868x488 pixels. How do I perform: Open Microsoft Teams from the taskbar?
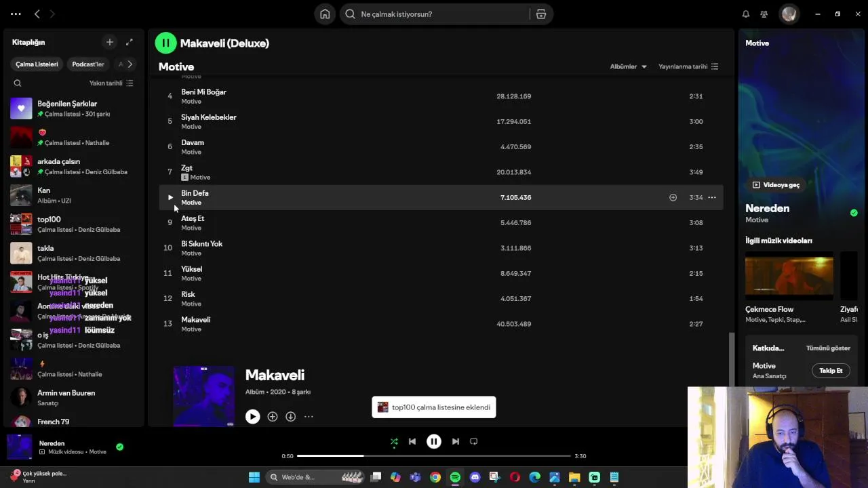[415, 477]
